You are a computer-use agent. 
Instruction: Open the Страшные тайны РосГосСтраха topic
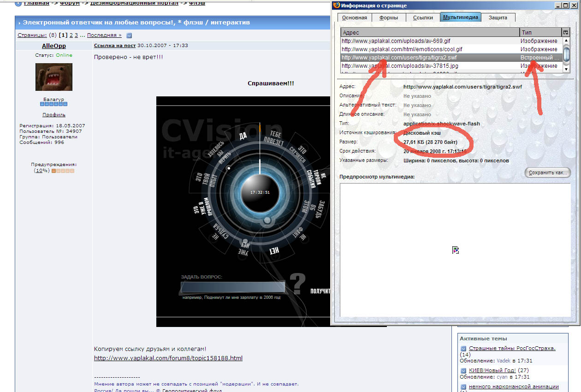[x=512, y=349]
